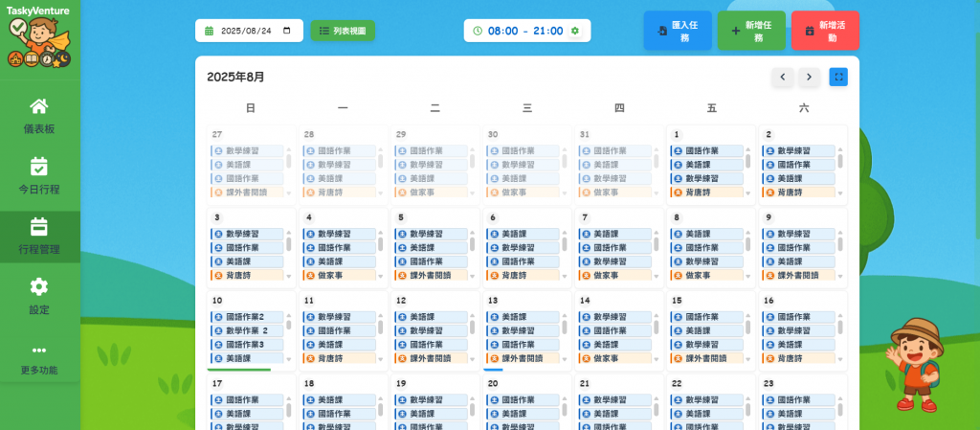980x430 pixels.
Task: Open 數學練習 task on day 28
Action: 340,165
